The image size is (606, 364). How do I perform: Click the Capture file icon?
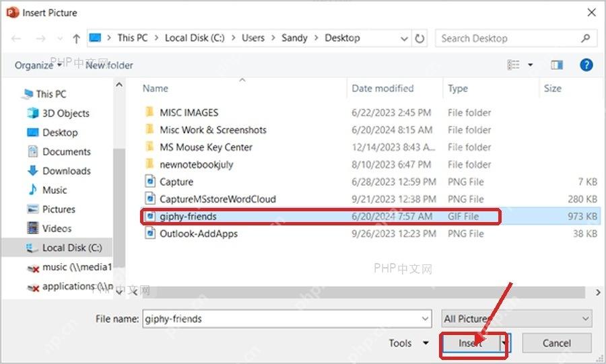(149, 182)
